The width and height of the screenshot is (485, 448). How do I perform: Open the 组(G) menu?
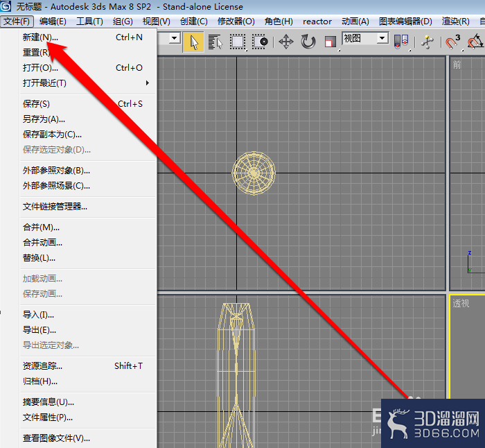pos(123,21)
